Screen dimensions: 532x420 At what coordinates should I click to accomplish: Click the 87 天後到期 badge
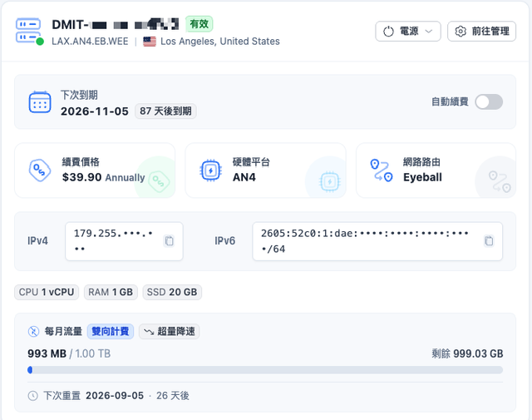[165, 111]
